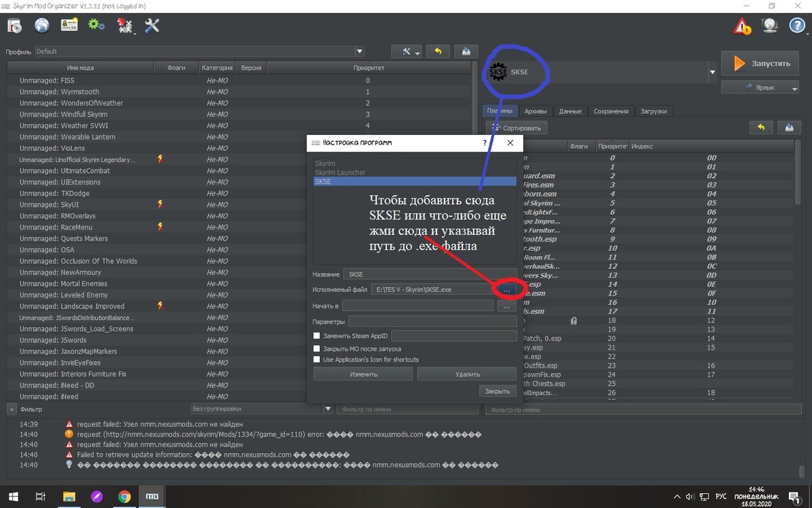Image resolution: width=812 pixels, height=508 pixels.
Task: Select SKSE entry in executables list
Action: tap(415, 182)
